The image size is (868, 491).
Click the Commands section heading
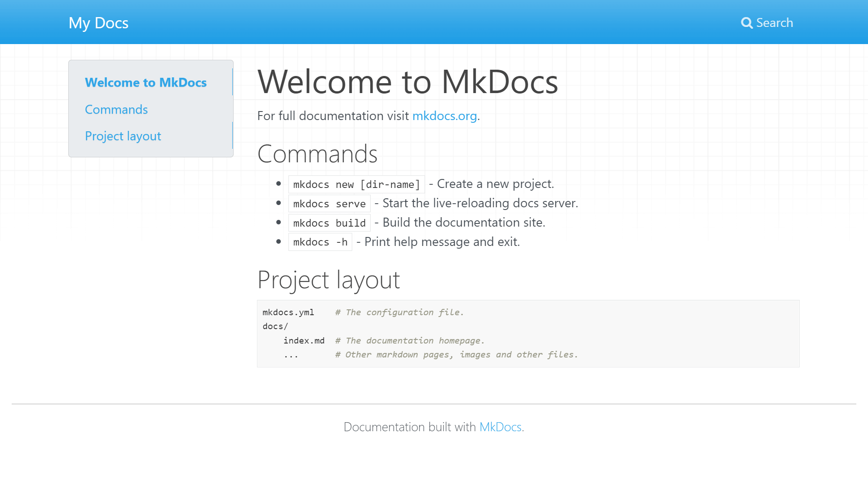click(317, 154)
